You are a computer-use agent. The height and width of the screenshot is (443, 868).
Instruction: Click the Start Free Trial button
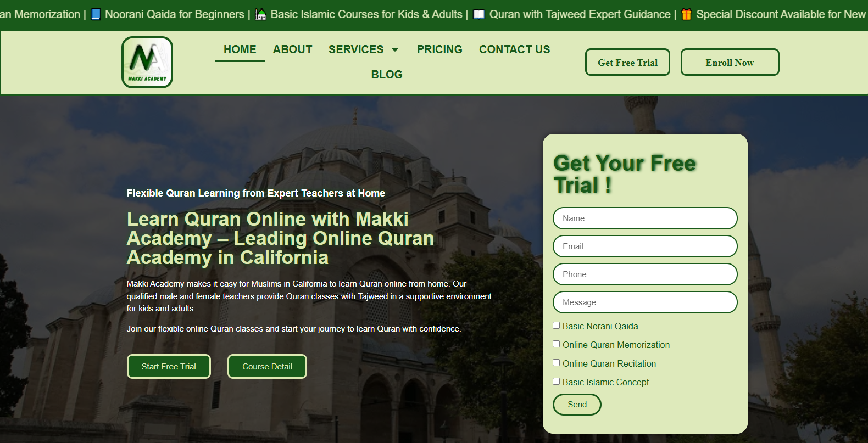point(169,366)
